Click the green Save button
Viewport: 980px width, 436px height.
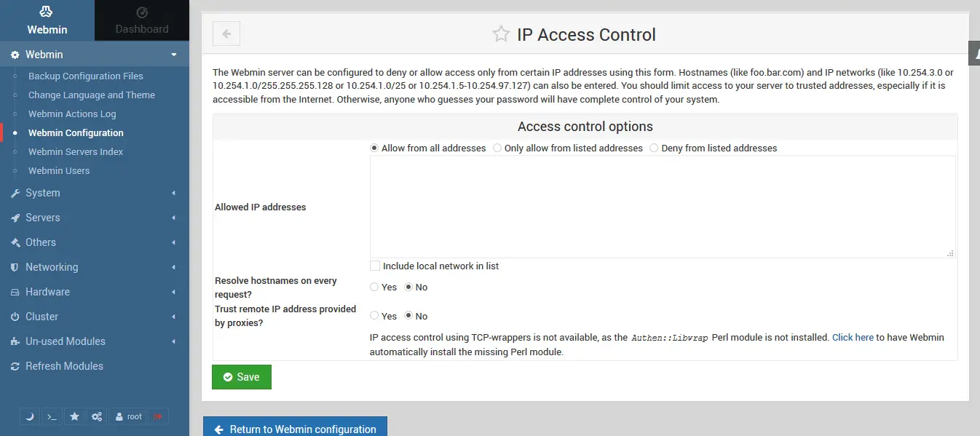pyautogui.click(x=242, y=377)
